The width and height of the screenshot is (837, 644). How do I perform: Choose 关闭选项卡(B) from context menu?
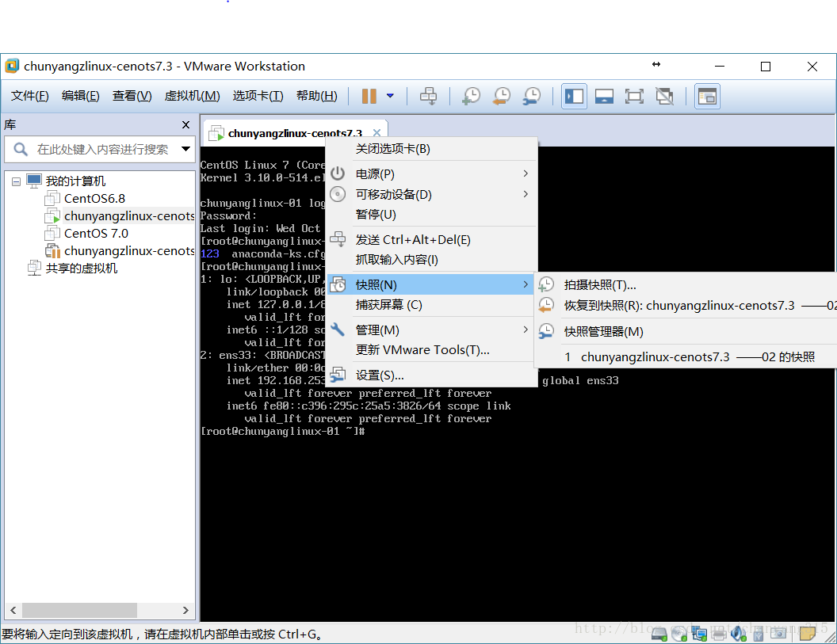[431, 149]
